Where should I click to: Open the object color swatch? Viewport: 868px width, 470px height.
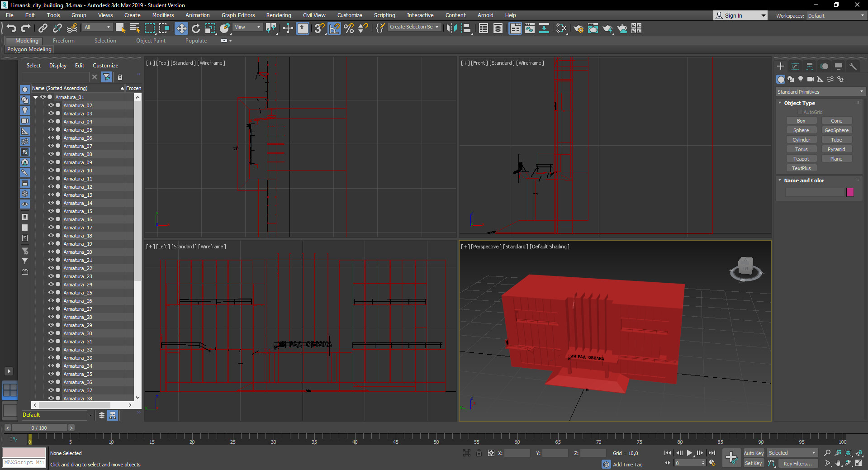pos(850,192)
